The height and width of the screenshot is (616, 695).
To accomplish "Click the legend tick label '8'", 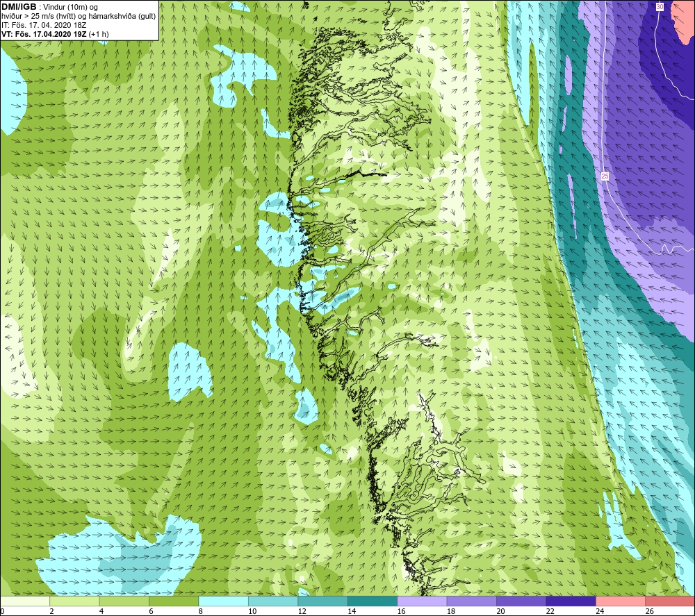I will tap(201, 611).
